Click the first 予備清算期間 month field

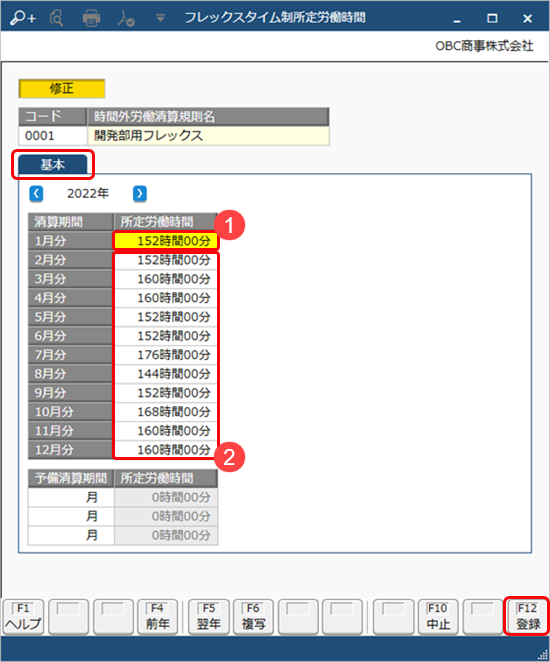coord(71,497)
